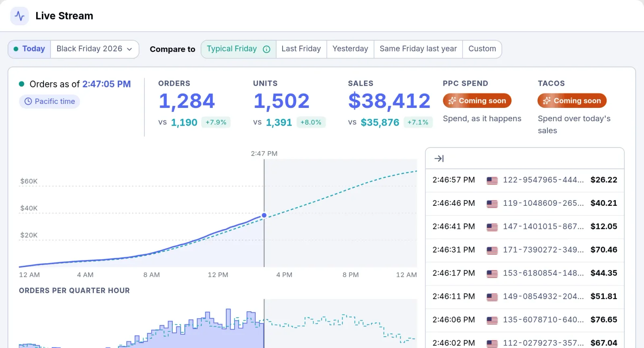This screenshot has height=348, width=644.
Task: Select the Today live toggle
Action: (x=29, y=49)
